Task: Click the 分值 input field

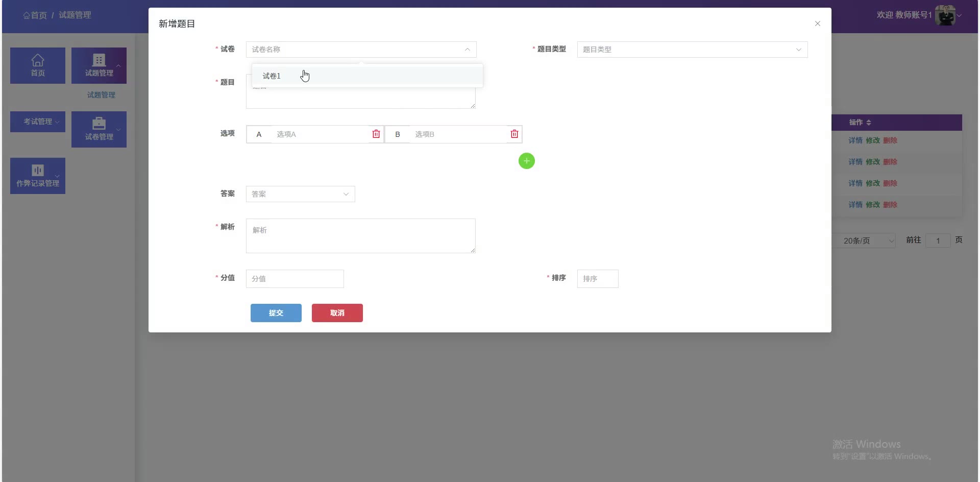Action: (295, 279)
